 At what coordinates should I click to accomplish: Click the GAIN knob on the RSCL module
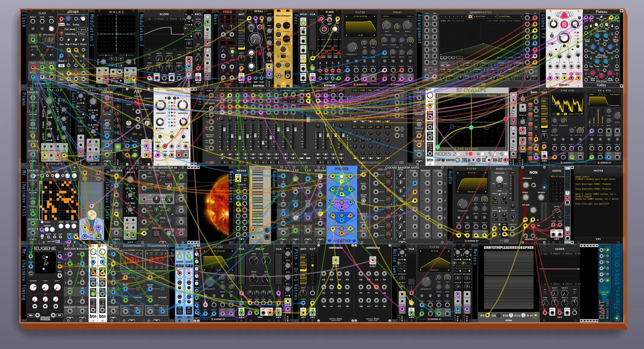[198, 25]
